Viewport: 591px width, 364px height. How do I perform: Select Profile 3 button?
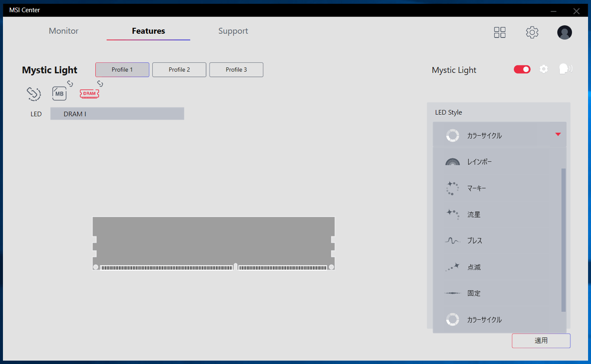[236, 70]
